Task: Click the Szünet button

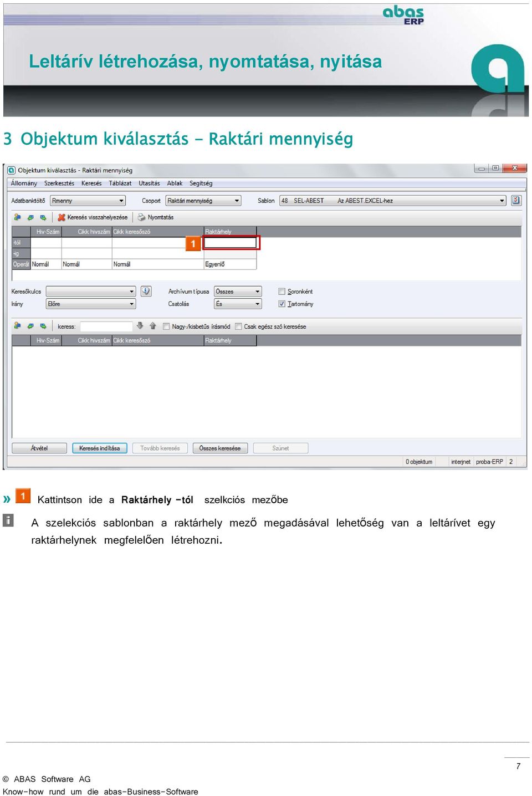Action: (x=280, y=448)
